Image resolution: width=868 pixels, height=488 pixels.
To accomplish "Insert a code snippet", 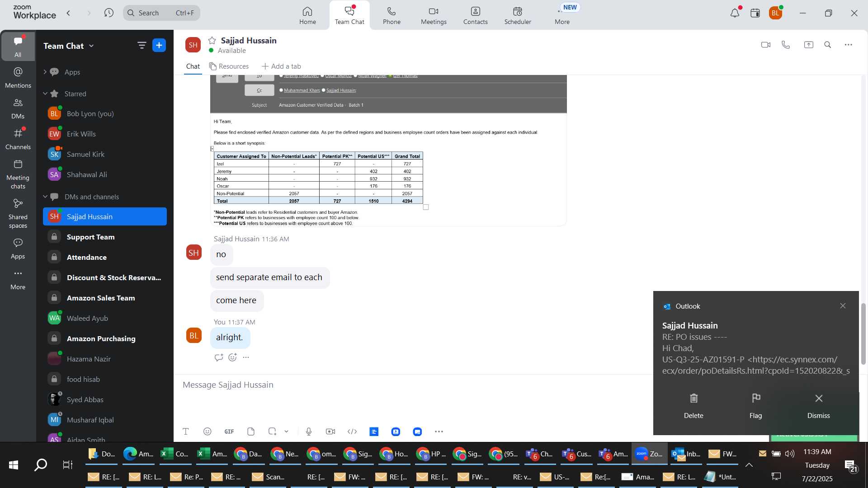I will pyautogui.click(x=352, y=432).
